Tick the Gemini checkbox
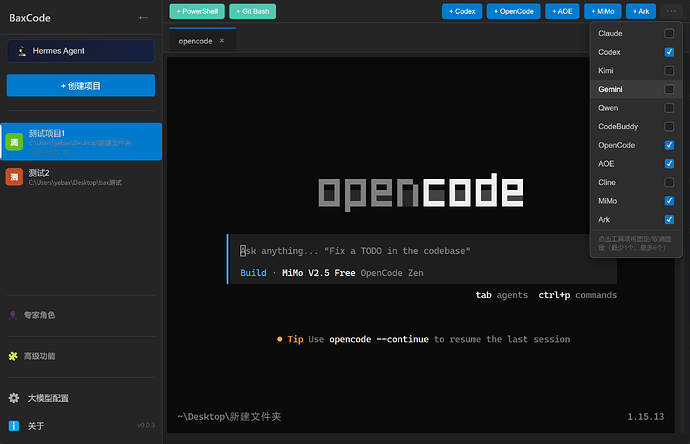The width and height of the screenshot is (690, 444). 669,89
